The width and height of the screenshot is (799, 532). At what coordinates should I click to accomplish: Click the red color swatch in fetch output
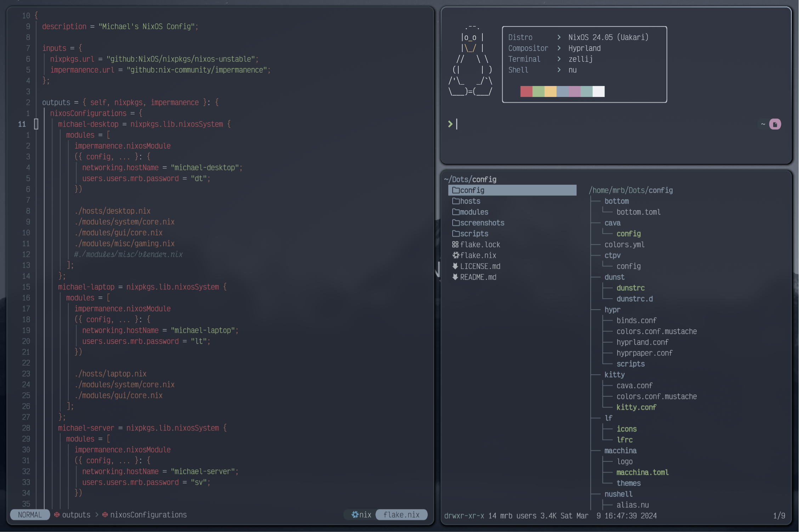(x=526, y=91)
